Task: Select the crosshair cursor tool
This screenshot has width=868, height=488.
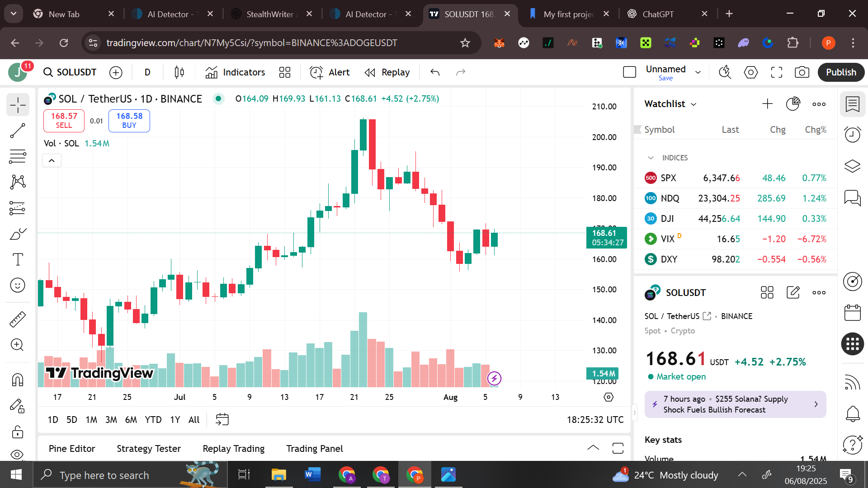Action: point(18,105)
